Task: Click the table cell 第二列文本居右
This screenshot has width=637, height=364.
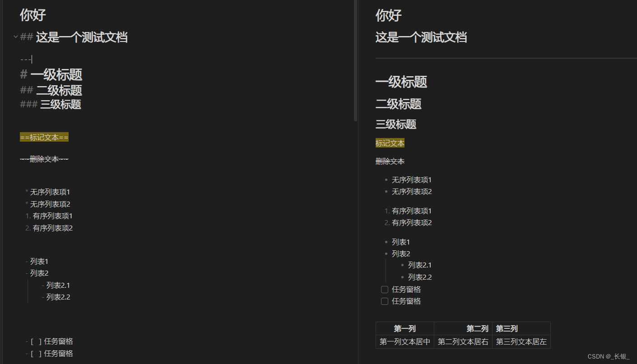Action: [x=463, y=342]
